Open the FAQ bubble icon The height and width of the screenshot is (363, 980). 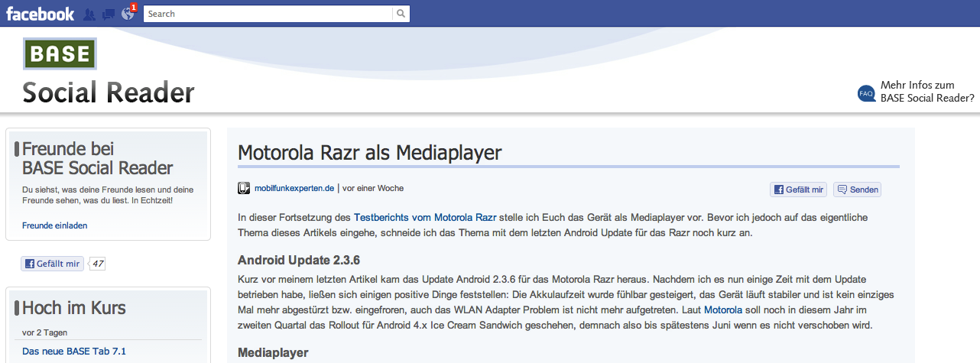(866, 93)
